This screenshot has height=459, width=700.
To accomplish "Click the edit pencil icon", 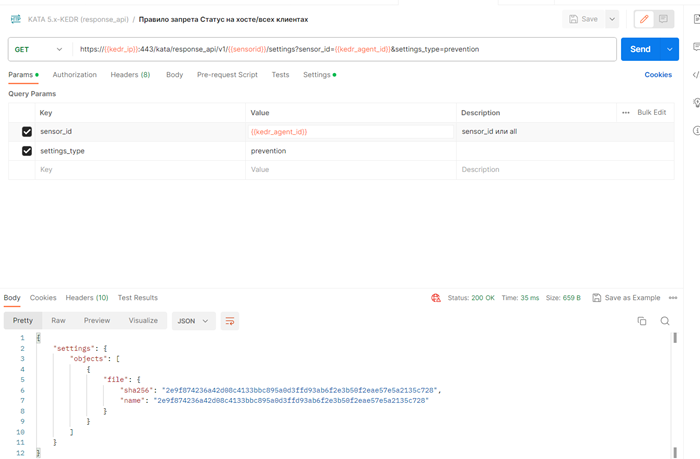I will pyautogui.click(x=644, y=19).
